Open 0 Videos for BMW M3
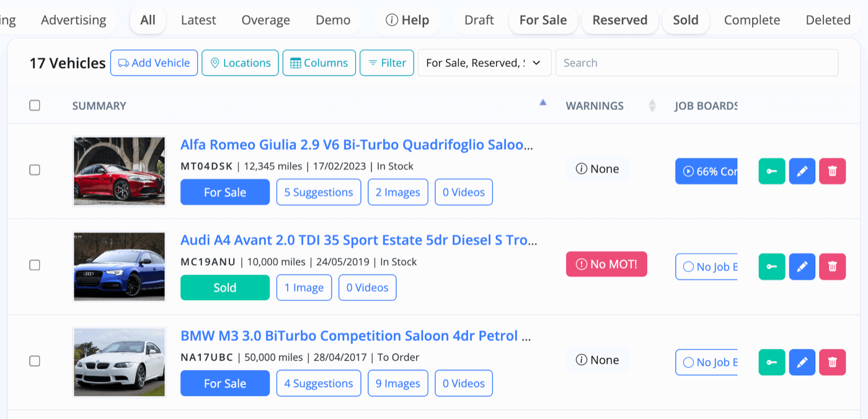The width and height of the screenshot is (868, 419). click(464, 383)
